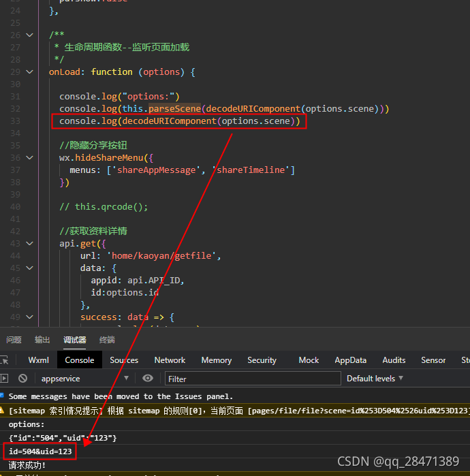Open the Sources devtools tab
Viewport: 470px width, 476px height.
click(x=124, y=360)
